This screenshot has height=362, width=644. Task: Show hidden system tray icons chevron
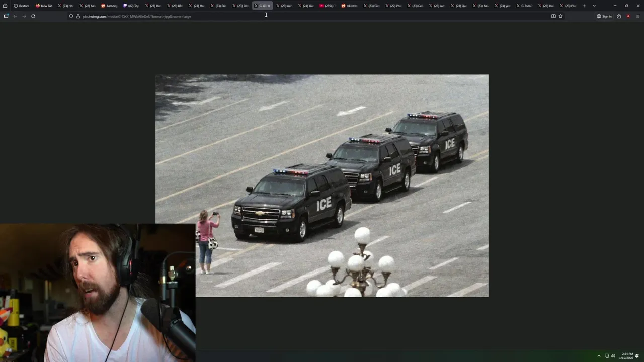tap(599, 356)
